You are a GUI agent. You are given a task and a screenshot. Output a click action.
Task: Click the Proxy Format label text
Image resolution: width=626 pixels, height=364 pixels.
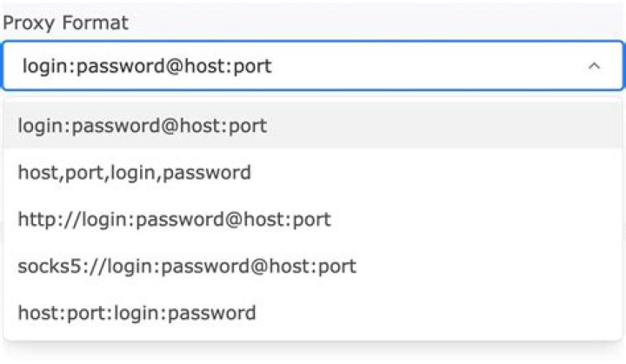tap(66, 23)
